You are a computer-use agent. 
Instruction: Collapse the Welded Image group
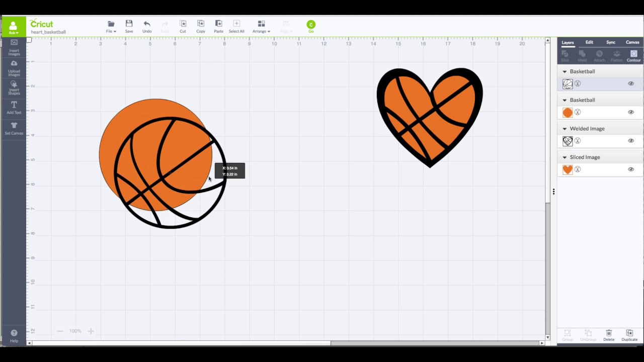point(565,129)
